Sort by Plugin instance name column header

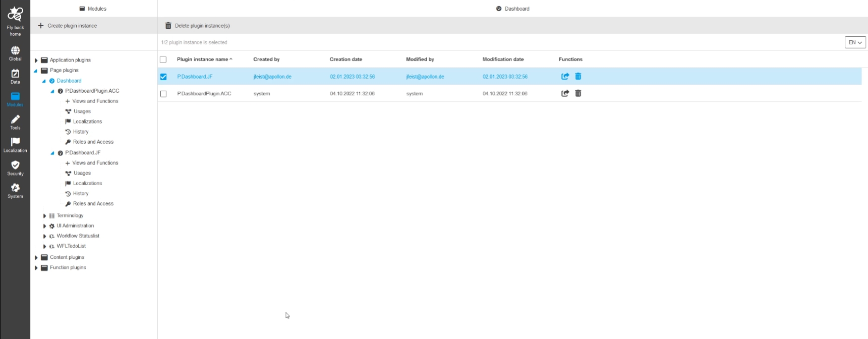click(203, 60)
